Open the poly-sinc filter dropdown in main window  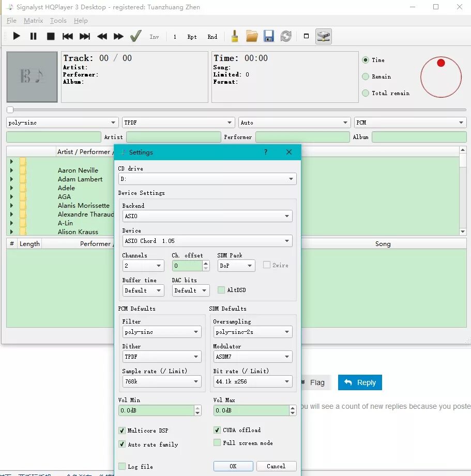coord(62,122)
